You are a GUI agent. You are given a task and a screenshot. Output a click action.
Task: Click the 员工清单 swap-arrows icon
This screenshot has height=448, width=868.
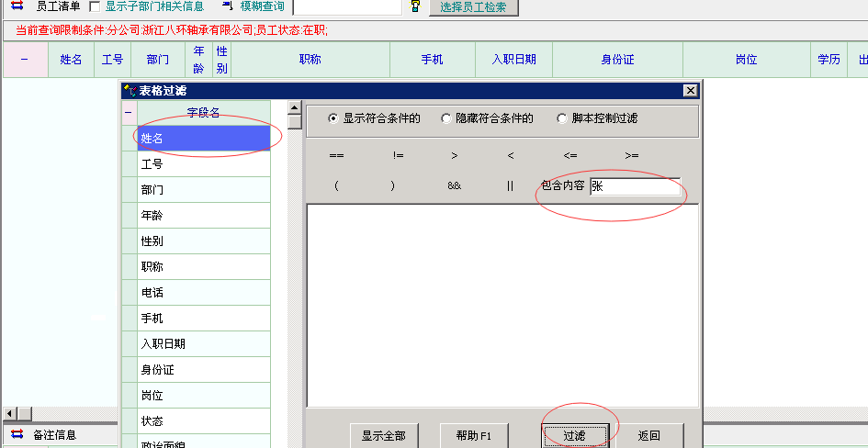pyautogui.click(x=17, y=6)
